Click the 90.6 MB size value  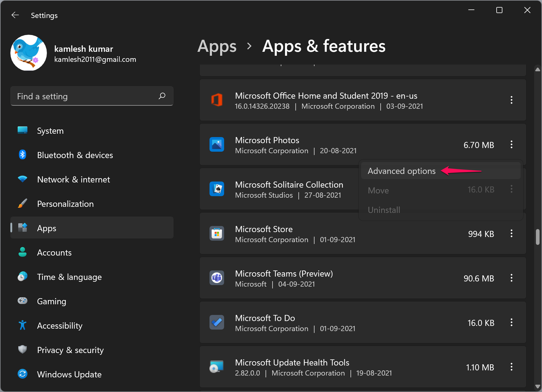coord(479,278)
